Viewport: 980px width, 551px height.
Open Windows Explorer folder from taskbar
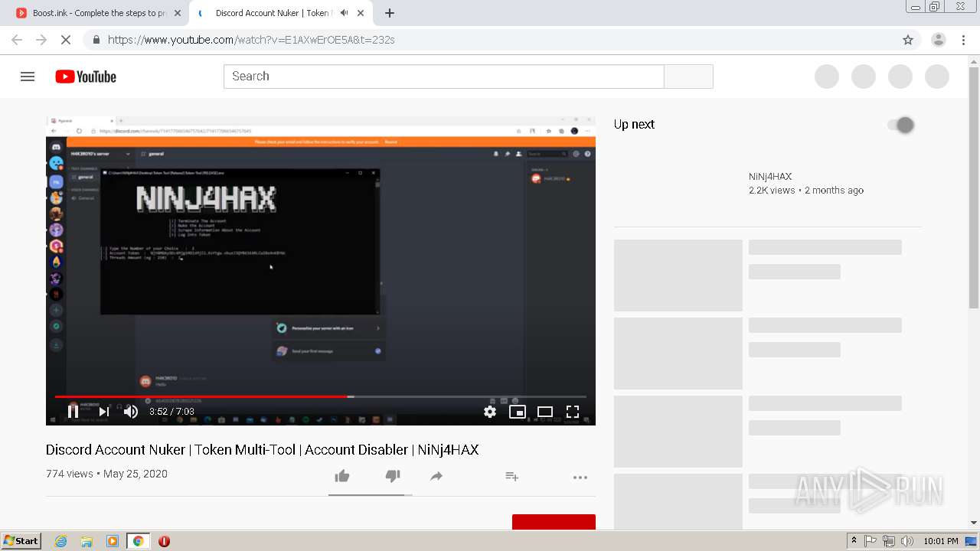[x=87, y=541]
